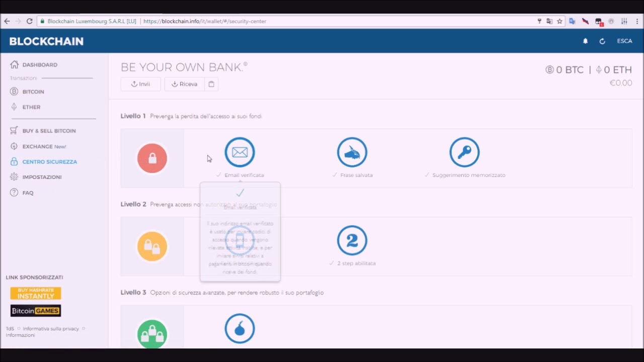Click the BLOCKCHAIN logo

(46, 41)
